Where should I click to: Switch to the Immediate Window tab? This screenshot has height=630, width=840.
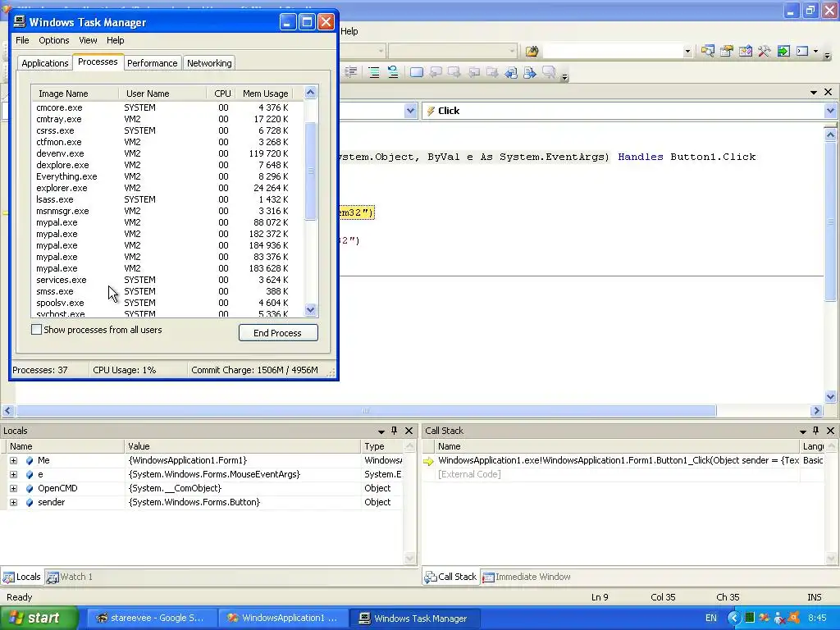527,577
